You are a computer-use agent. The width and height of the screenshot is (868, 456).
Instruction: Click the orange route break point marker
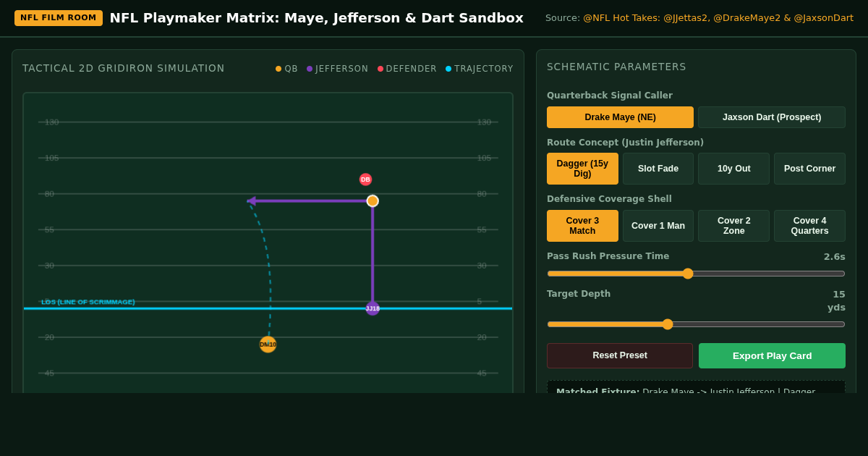coord(373,201)
